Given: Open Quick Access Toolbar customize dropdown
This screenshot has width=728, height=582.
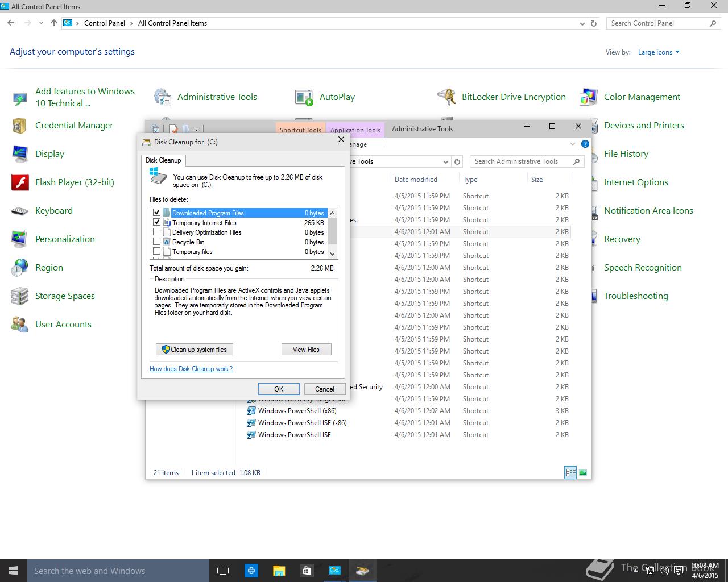Looking at the screenshot, I should click(196, 130).
